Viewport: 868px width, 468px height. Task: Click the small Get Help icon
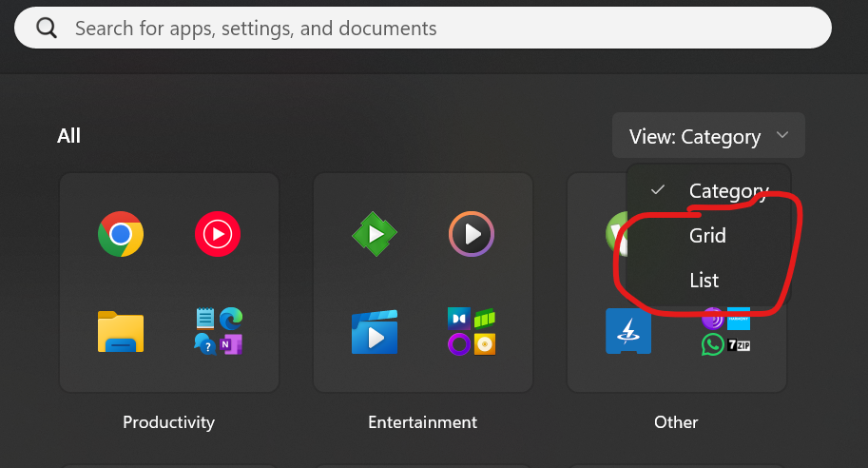pyautogui.click(x=204, y=344)
